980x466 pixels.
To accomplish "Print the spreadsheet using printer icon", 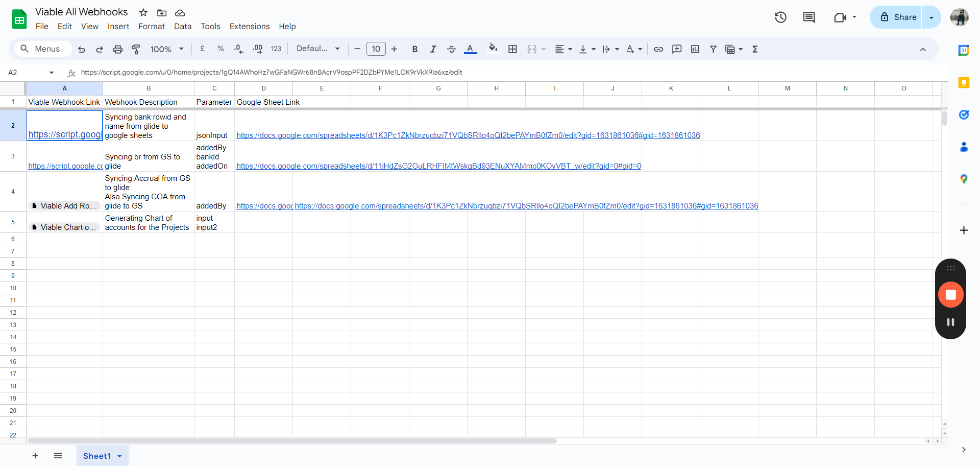I will [x=118, y=49].
